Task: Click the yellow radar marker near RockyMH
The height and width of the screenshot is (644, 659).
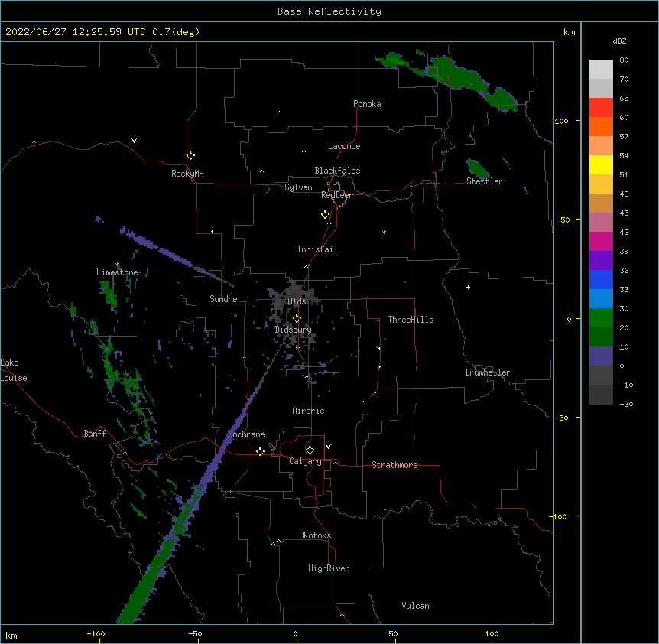Action: [190, 156]
